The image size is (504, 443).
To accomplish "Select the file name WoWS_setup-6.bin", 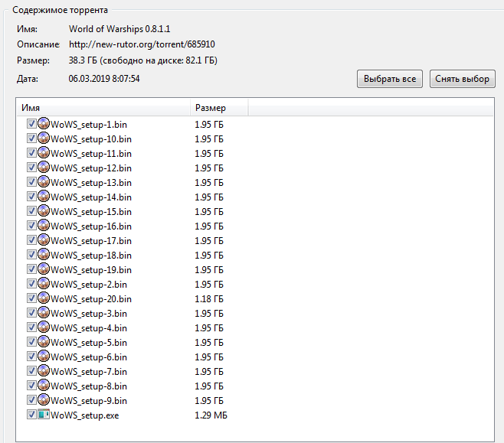I will pyautogui.click(x=89, y=357).
